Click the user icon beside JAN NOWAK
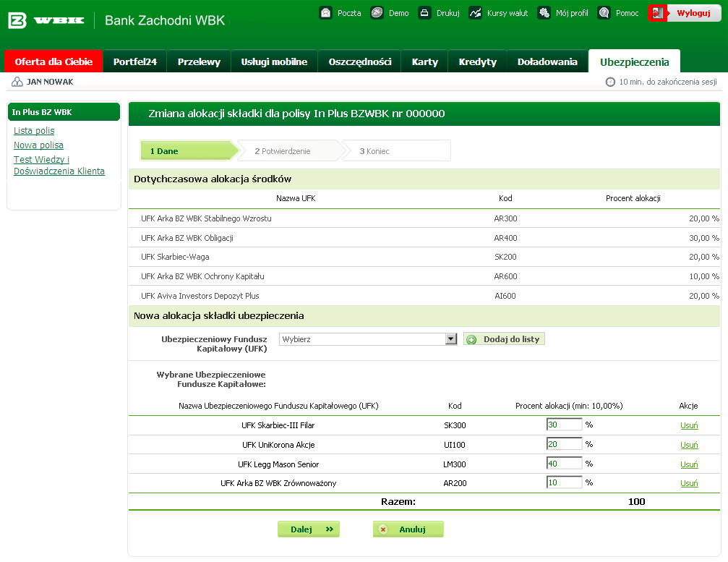The width and height of the screenshot is (728, 562). click(17, 82)
